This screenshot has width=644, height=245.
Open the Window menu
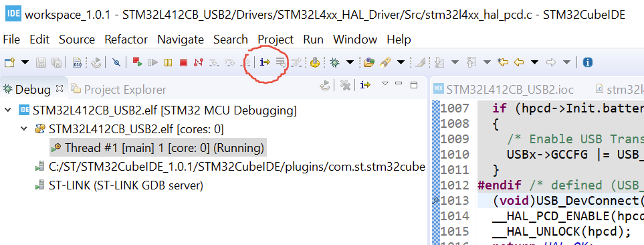coord(355,39)
